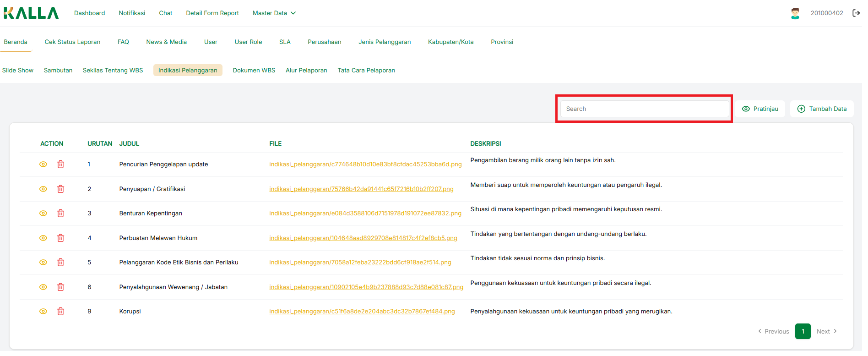Delete the Benturan Kepentingan entry
This screenshot has height=356, width=868.
coord(60,214)
